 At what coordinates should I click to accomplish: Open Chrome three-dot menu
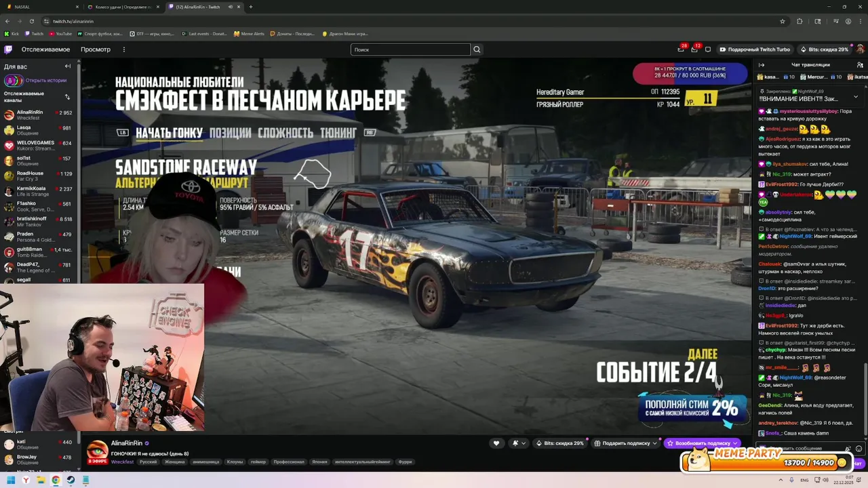pos(861,21)
